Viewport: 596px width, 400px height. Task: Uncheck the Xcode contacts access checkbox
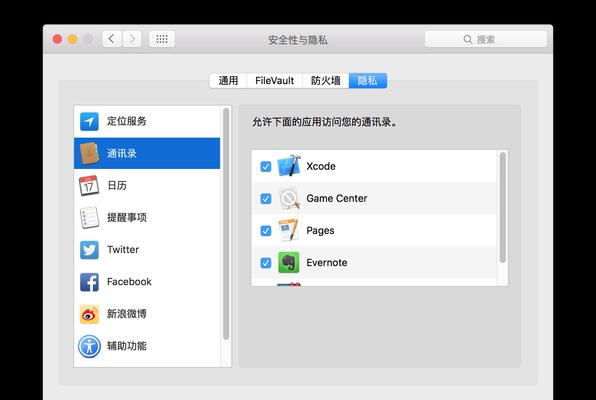(x=266, y=167)
